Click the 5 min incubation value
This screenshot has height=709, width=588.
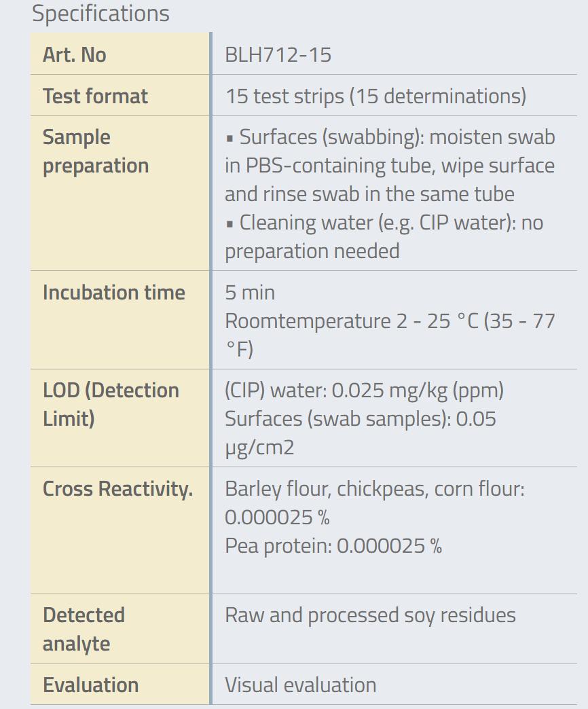[250, 292]
